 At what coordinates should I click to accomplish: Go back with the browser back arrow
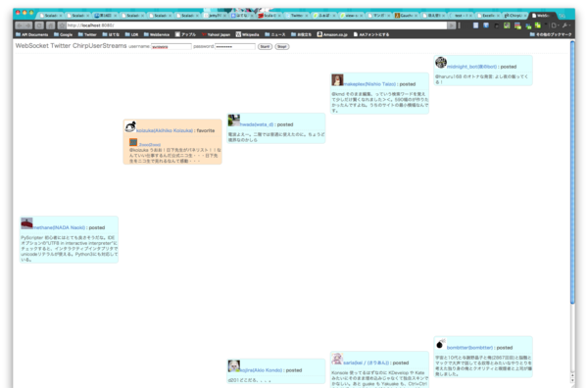[x=20, y=25]
